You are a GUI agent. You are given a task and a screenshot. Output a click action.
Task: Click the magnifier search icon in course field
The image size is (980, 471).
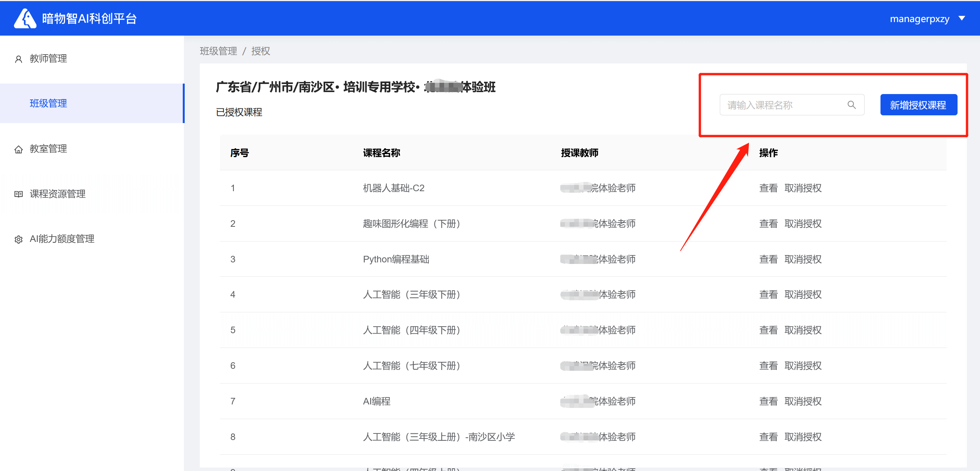[851, 105]
